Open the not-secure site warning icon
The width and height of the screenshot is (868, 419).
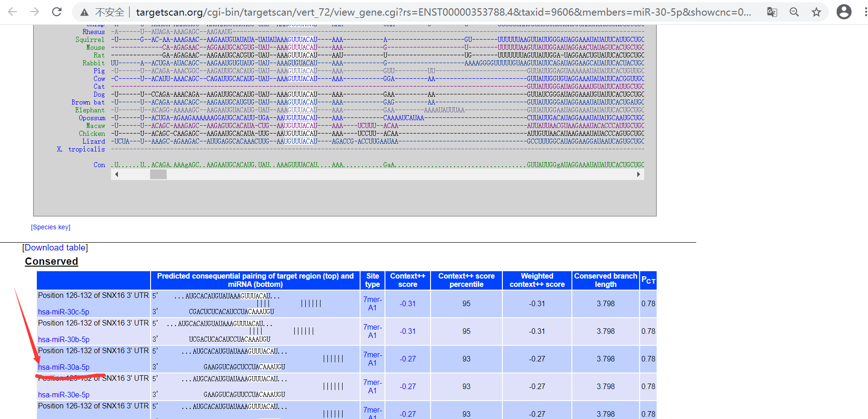tap(84, 12)
